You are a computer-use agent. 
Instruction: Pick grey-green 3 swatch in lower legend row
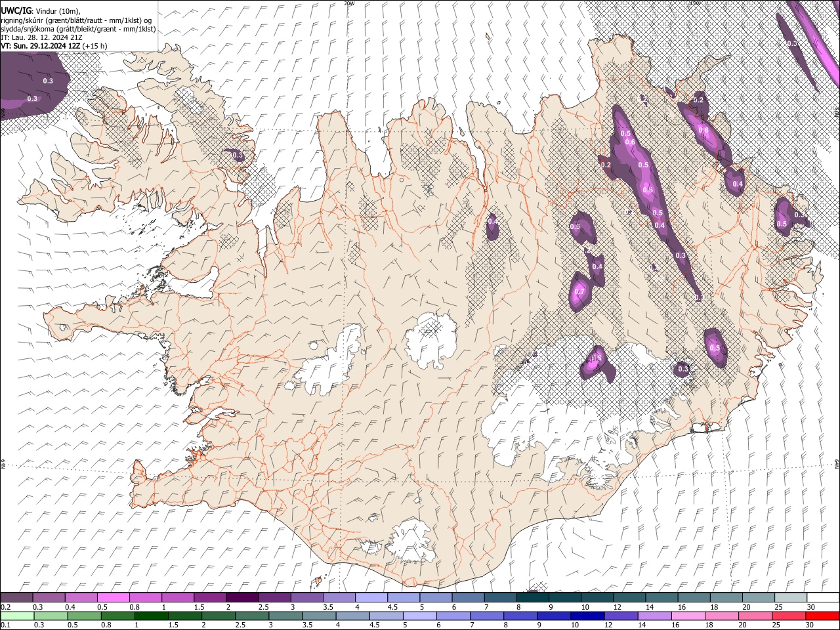pos(285,616)
